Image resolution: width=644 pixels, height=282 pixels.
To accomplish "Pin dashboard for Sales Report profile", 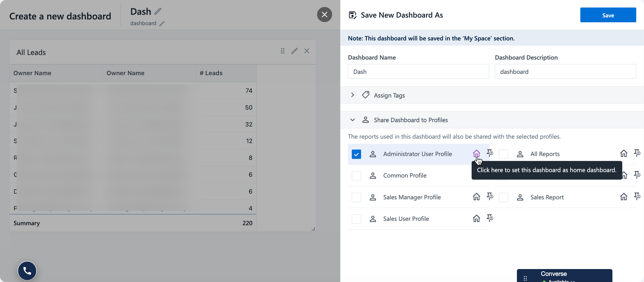I will click(637, 197).
